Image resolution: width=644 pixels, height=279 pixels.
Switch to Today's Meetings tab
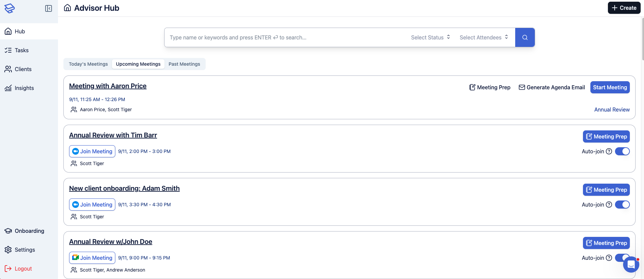[88, 64]
